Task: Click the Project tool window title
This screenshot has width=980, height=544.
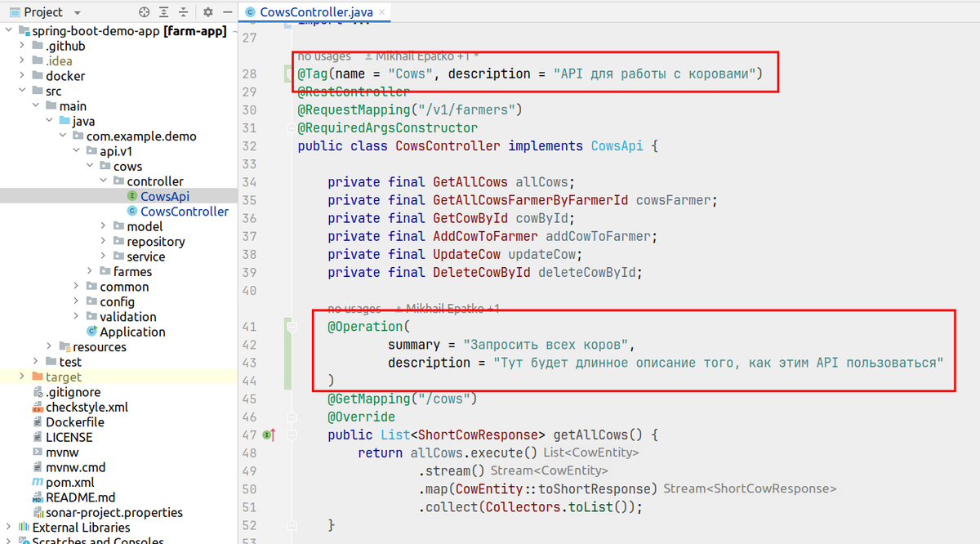Action: coord(43,12)
